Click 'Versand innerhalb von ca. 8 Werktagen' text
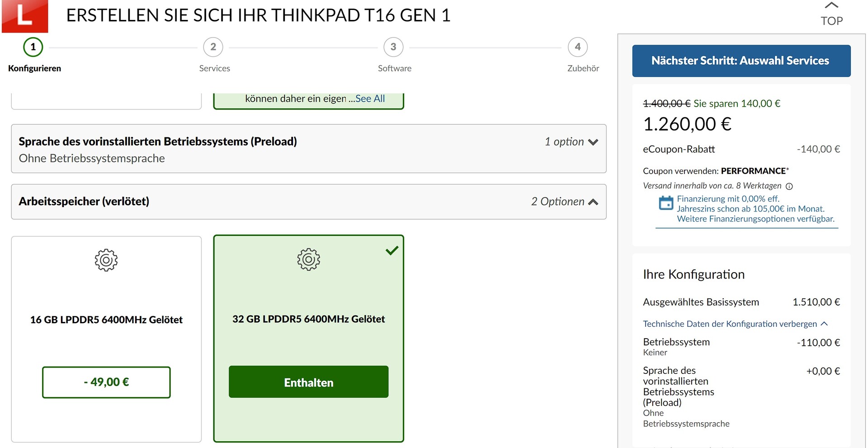The height and width of the screenshot is (448, 868). tap(712, 186)
